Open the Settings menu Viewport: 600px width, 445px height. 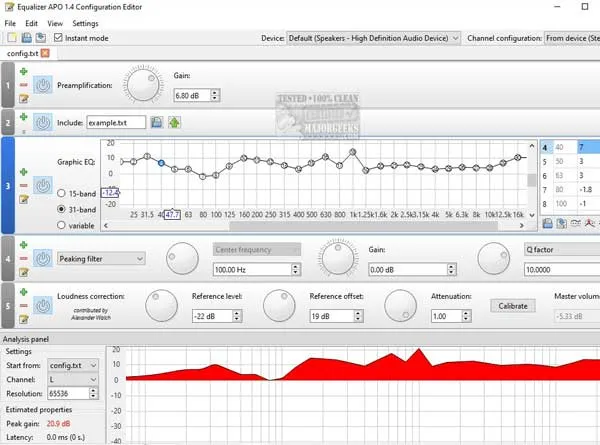pyautogui.click(x=85, y=23)
